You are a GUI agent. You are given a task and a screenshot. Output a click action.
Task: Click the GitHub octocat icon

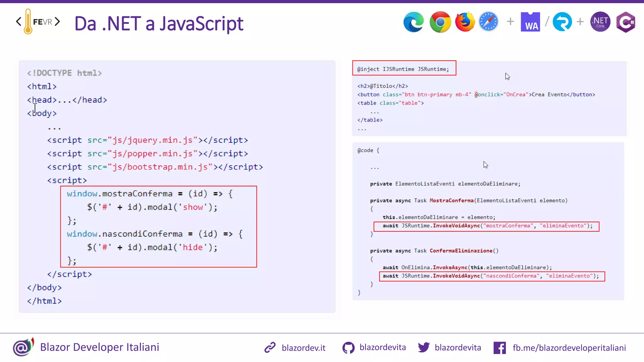[x=348, y=348]
